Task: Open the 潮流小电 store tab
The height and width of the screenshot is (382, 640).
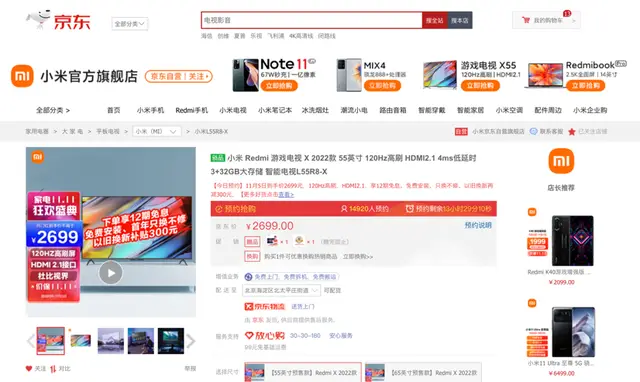Action: click(x=354, y=110)
